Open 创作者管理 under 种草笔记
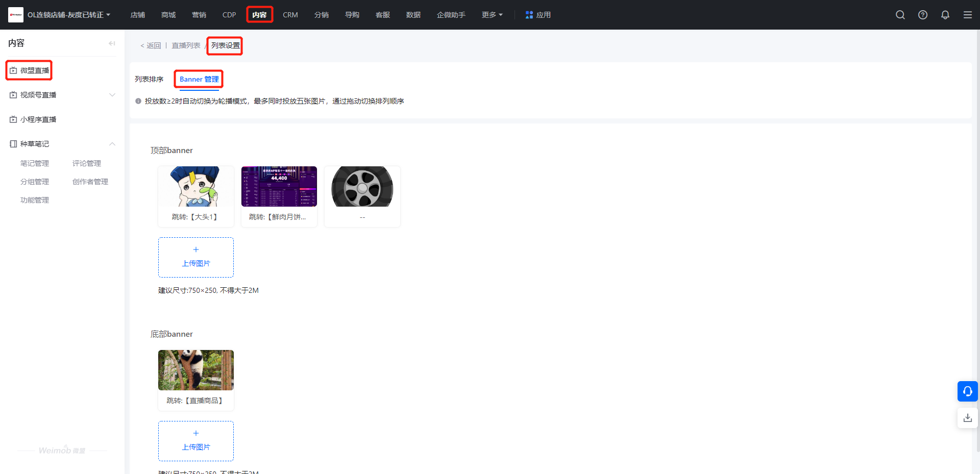Screen dimensions: 980x474 click(90, 182)
